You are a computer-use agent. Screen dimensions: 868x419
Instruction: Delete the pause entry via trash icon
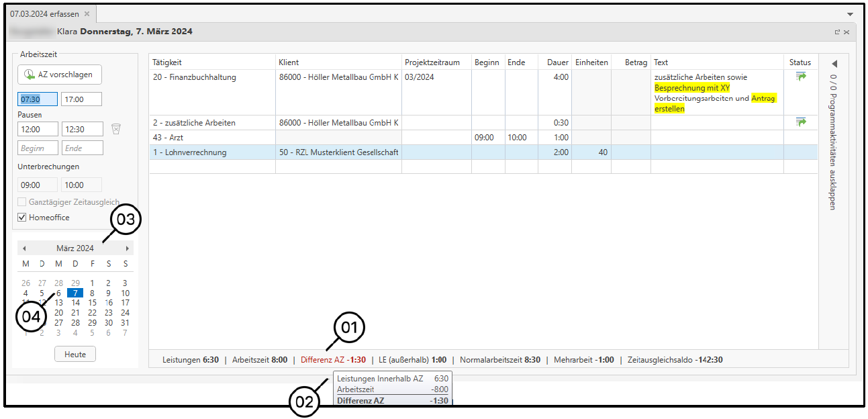coord(116,128)
